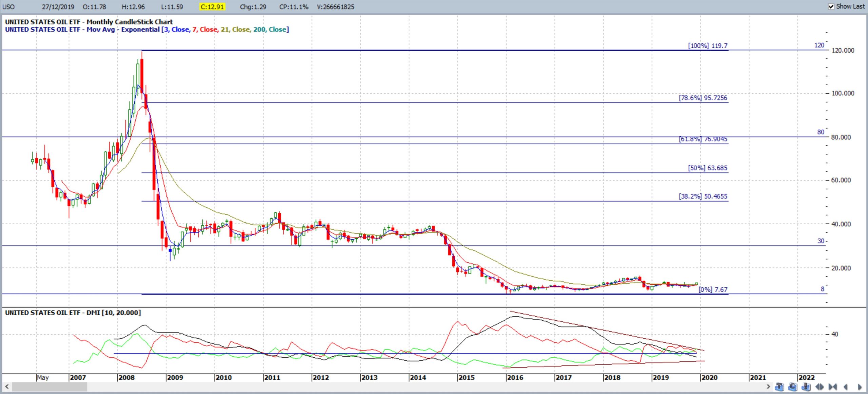Click the horizontal scrollbar right arrow
The height and width of the screenshot is (394, 868).
(x=768, y=387)
